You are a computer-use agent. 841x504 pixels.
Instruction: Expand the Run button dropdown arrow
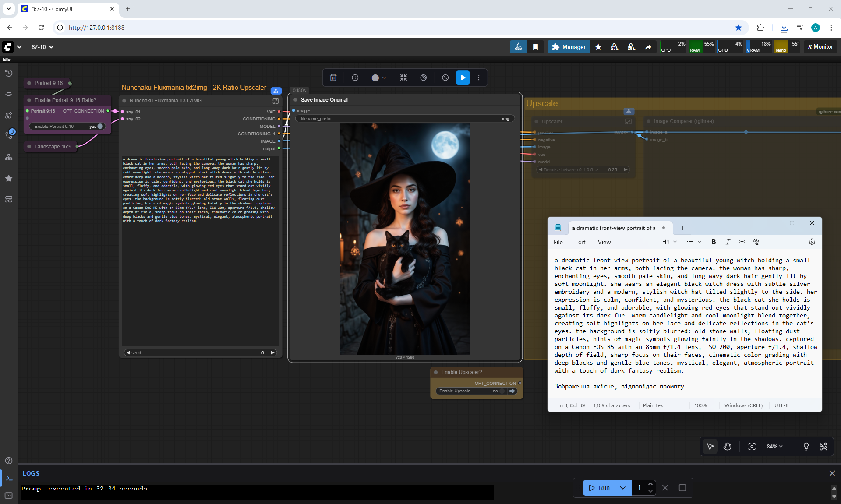click(x=622, y=487)
